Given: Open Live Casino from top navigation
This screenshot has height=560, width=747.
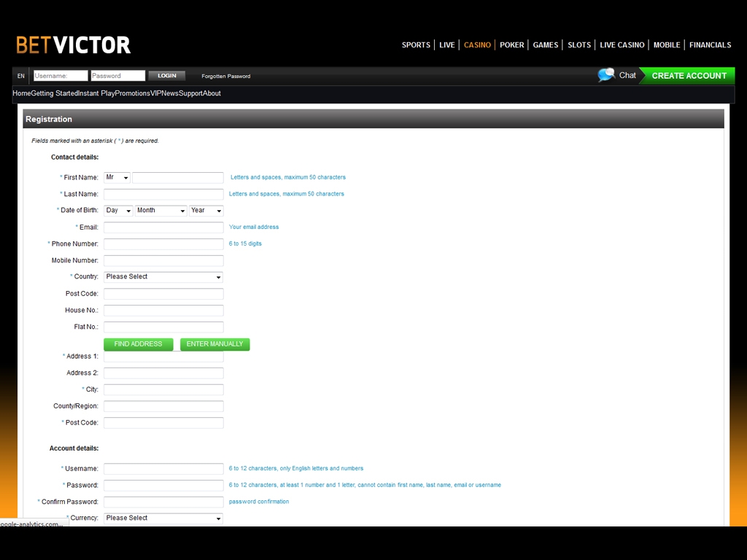Looking at the screenshot, I should 622,45.
